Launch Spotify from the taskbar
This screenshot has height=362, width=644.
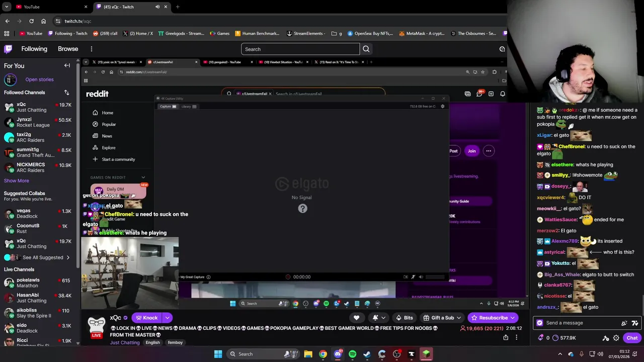(352, 354)
